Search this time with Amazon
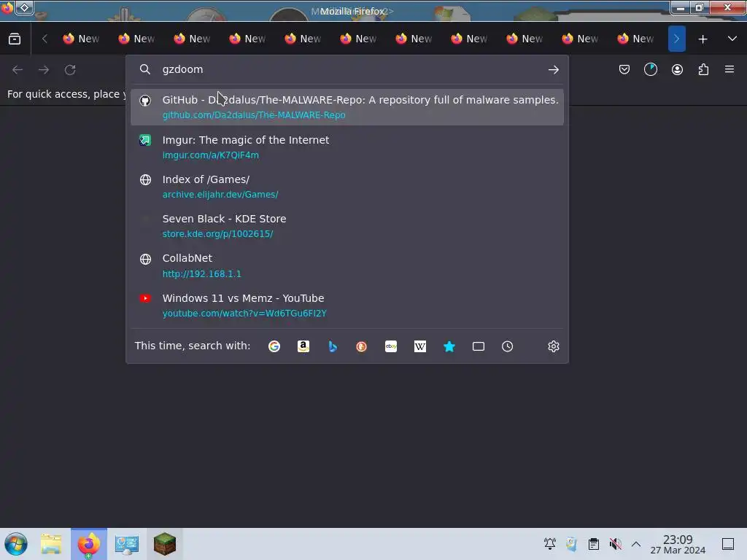The height and width of the screenshot is (560, 747). coord(303,346)
